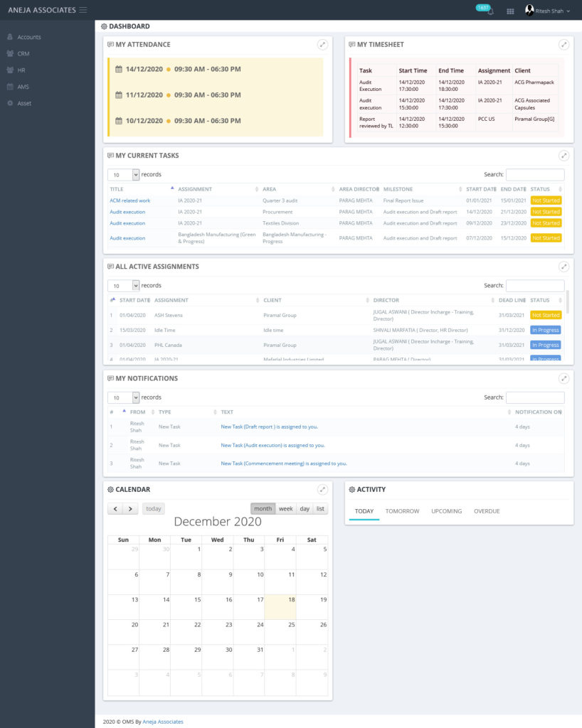The height and width of the screenshot is (728, 582).
Task: Expand the All Active Assignments panel
Action: click(564, 267)
